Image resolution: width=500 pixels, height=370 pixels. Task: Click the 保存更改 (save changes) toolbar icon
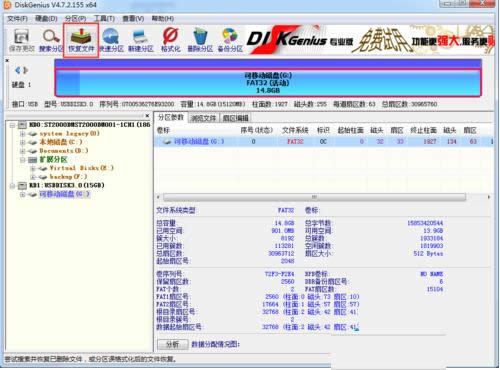click(x=22, y=41)
